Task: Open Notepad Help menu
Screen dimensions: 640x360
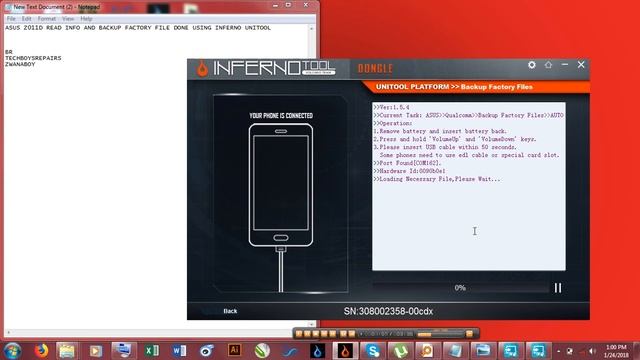Action: (x=86, y=19)
